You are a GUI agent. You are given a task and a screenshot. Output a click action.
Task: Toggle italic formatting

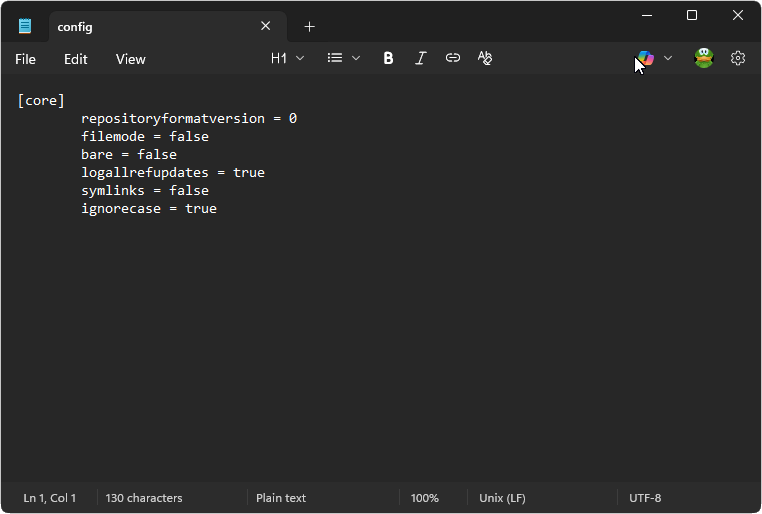pyautogui.click(x=420, y=58)
